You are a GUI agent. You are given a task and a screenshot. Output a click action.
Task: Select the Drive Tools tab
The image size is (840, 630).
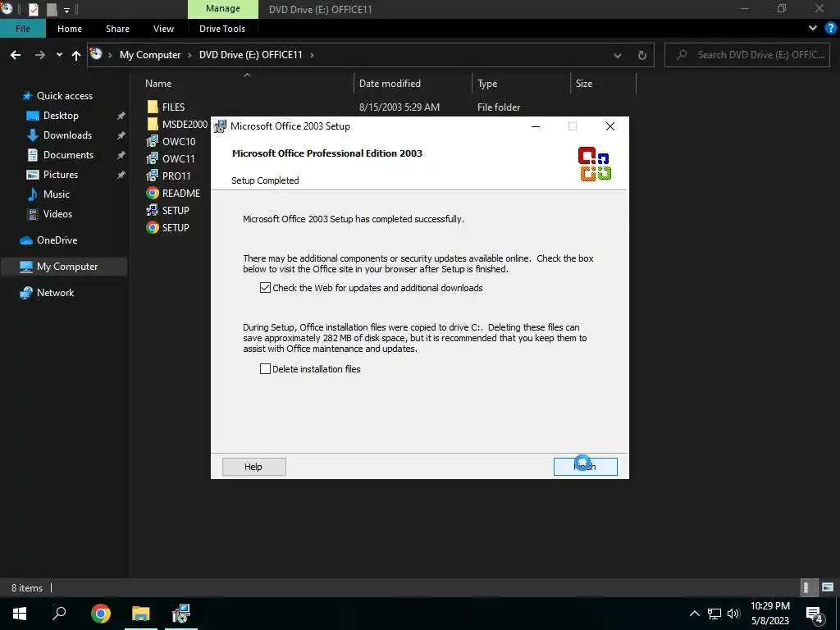(221, 29)
